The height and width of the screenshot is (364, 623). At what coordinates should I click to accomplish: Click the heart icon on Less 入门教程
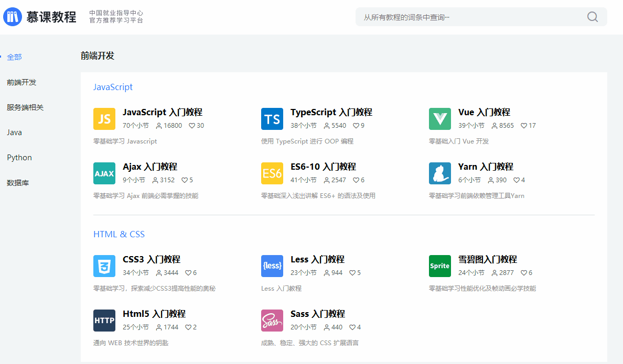point(352,273)
